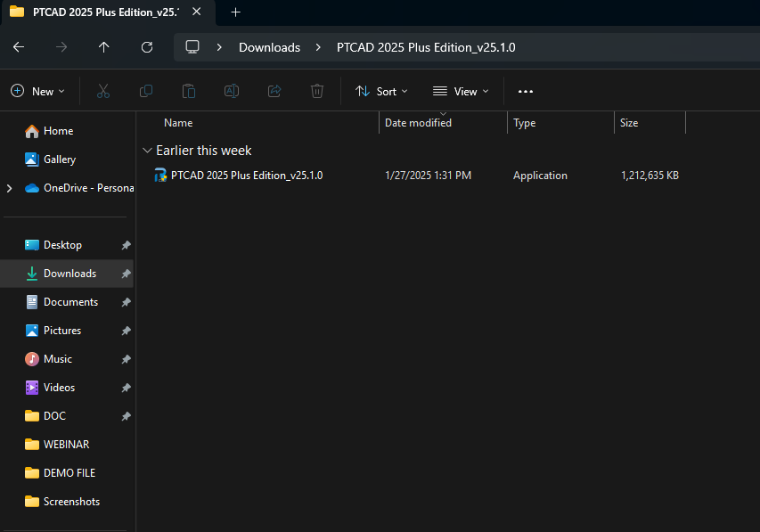Click the OneDrive cloud icon
This screenshot has width=760, height=532.
(32, 188)
